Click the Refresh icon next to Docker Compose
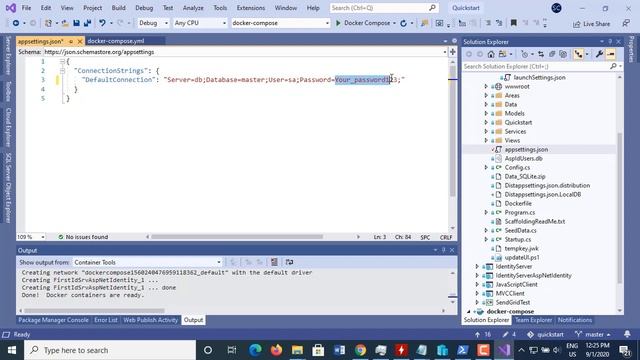 tap(403, 23)
